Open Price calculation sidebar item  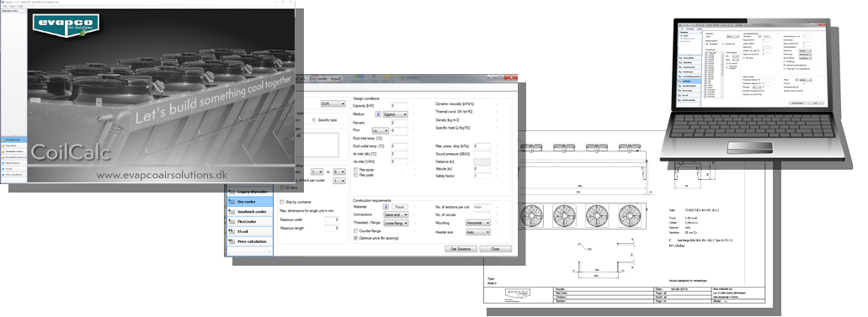click(x=250, y=241)
